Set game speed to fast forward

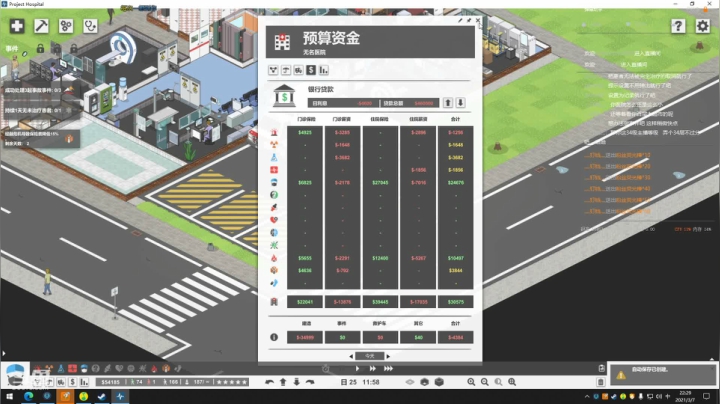click(x=372, y=368)
